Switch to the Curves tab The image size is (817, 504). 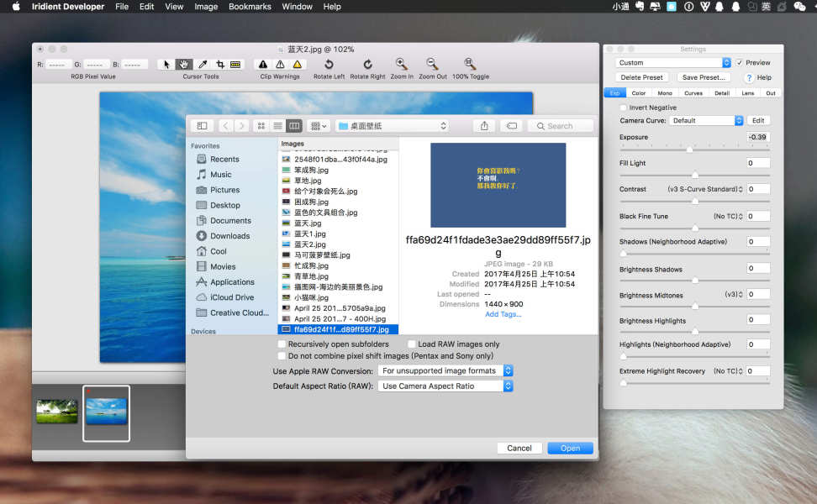pyautogui.click(x=693, y=93)
